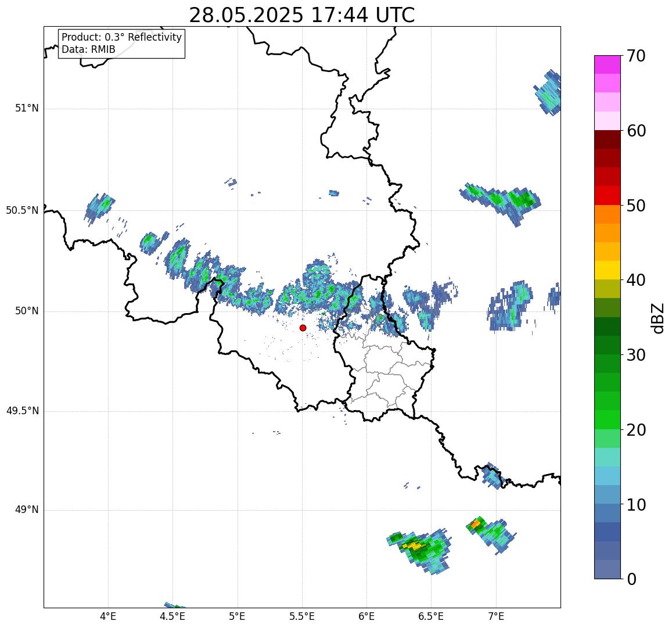Click the 7°E longitude label
The image size is (672, 628).
tap(496, 616)
